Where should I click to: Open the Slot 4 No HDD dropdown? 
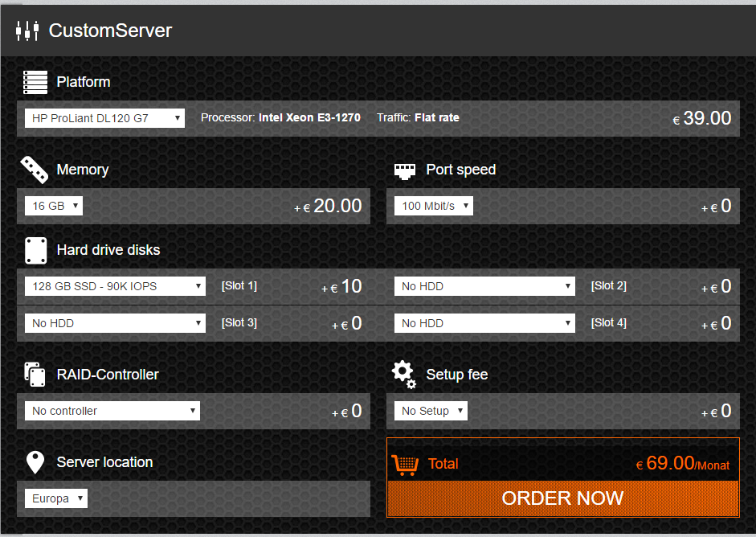tap(484, 323)
